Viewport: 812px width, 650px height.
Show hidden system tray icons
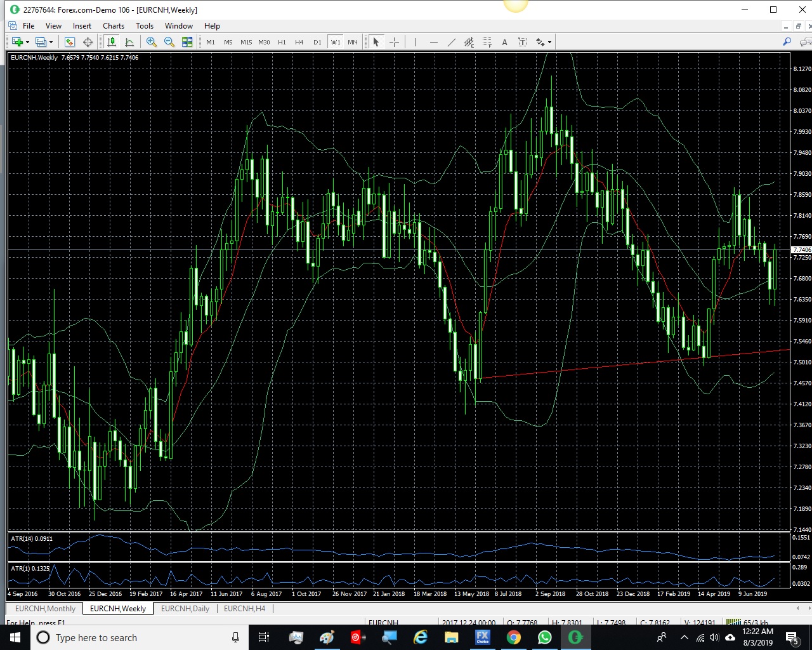click(684, 637)
